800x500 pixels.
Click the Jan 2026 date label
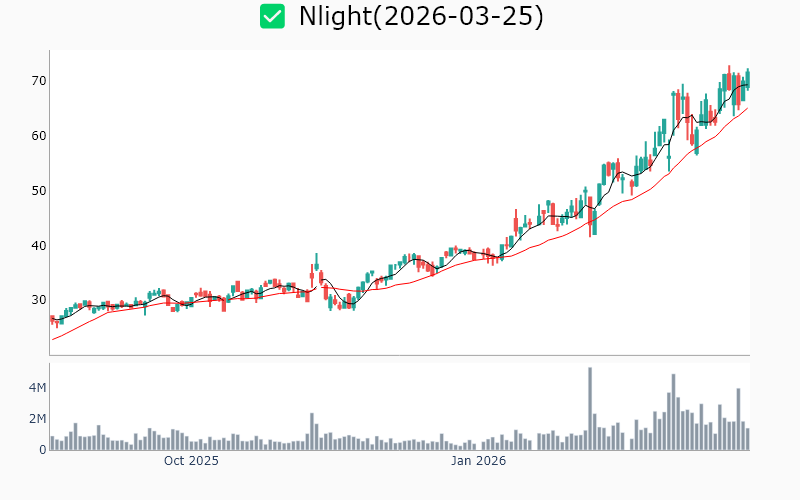click(478, 461)
